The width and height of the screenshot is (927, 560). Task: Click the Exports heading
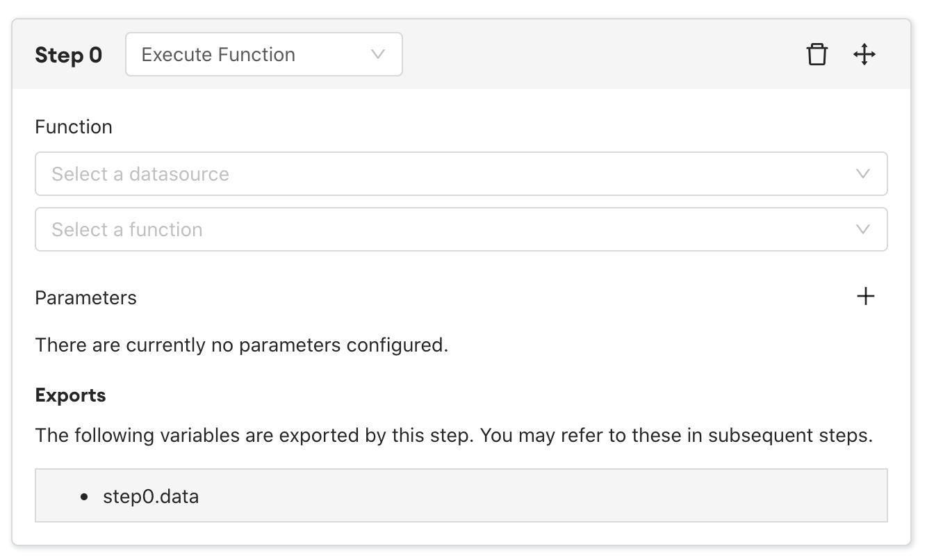pos(70,395)
